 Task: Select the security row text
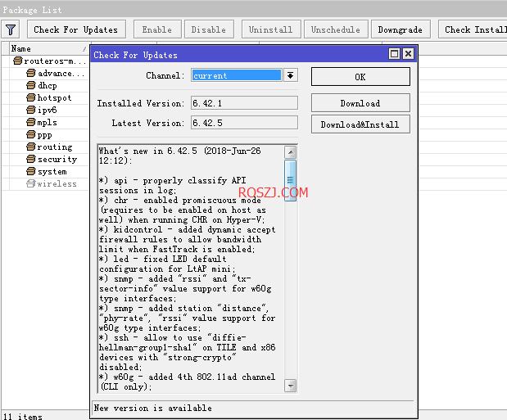pyautogui.click(x=57, y=160)
